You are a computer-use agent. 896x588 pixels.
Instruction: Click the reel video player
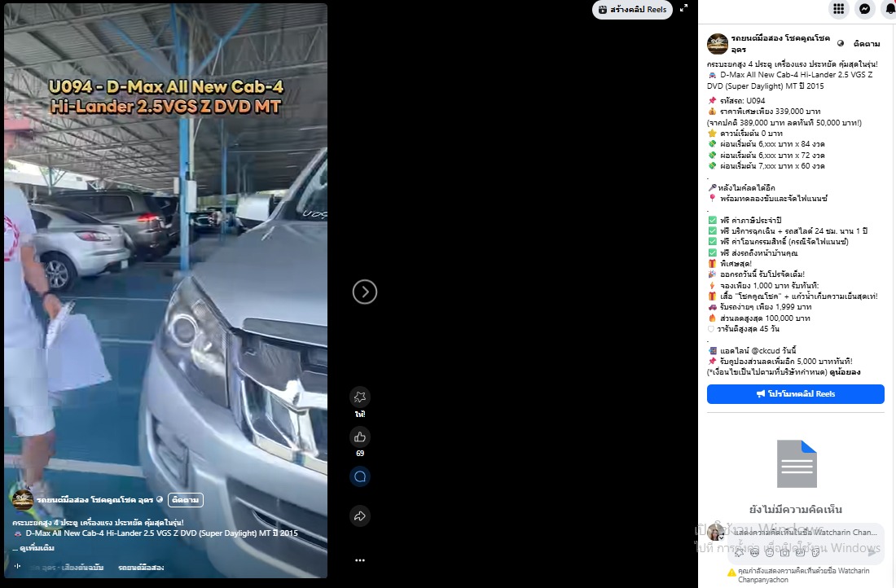coord(165,290)
